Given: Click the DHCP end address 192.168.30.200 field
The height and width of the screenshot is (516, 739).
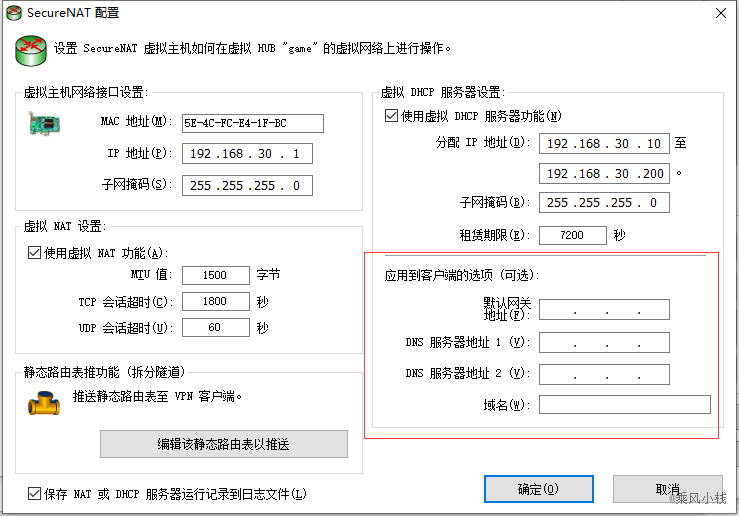Looking at the screenshot, I should pyautogui.click(x=604, y=174).
